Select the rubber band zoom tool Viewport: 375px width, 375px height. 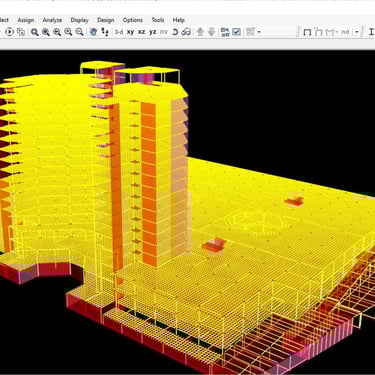click(x=35, y=32)
